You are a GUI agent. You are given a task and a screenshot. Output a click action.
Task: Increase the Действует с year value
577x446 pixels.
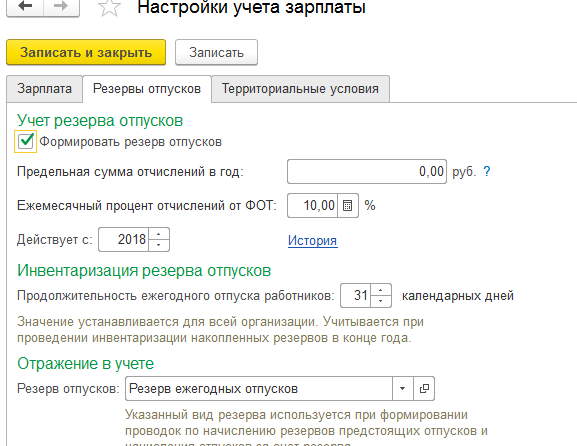159,234
